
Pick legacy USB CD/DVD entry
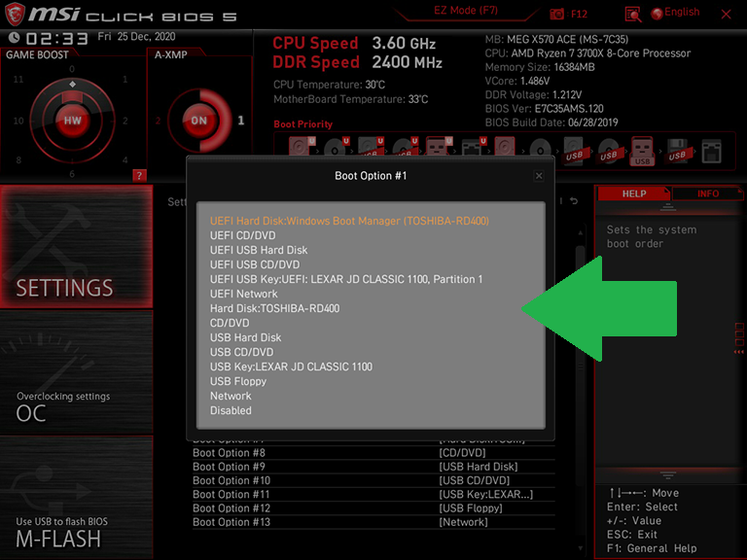[x=241, y=352]
